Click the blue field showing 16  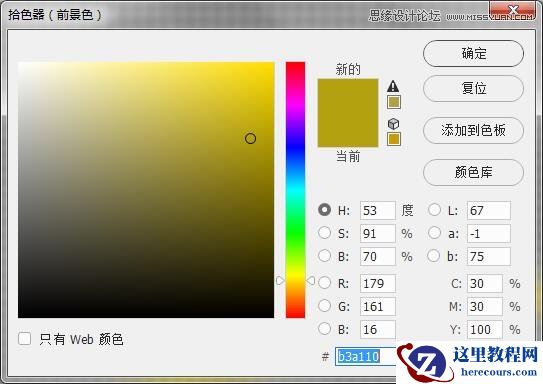[x=377, y=329]
